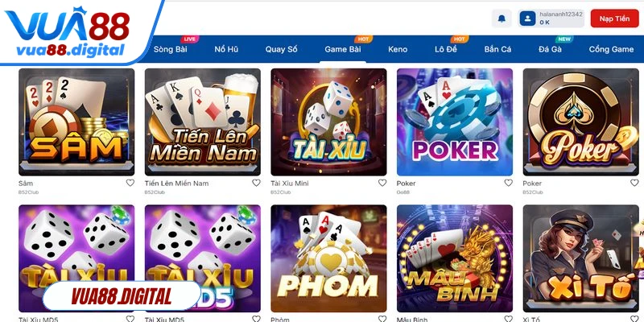This screenshot has height=322, width=644.
Task: Open the Đá Gà section
Action: [550, 49]
